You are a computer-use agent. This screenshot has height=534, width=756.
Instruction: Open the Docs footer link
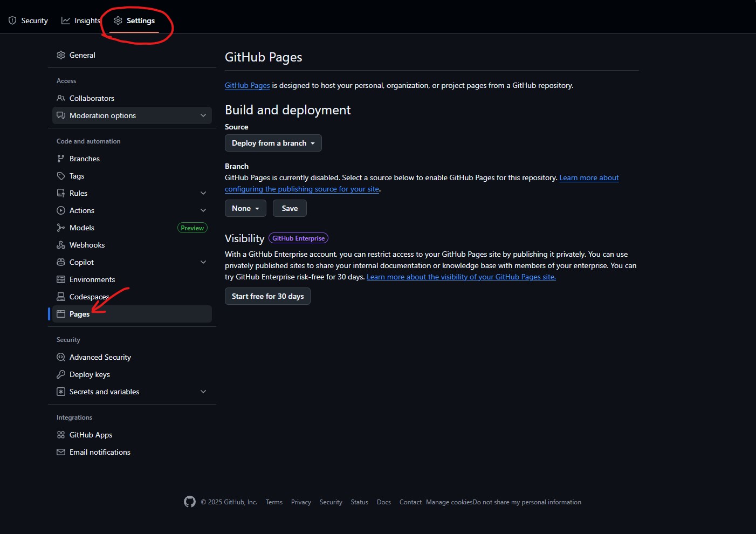(384, 502)
